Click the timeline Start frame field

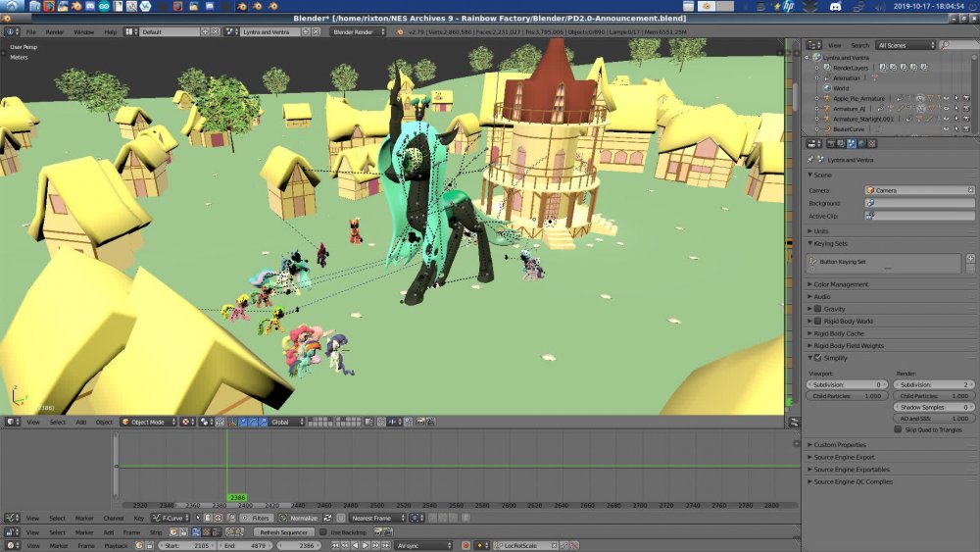click(187, 546)
